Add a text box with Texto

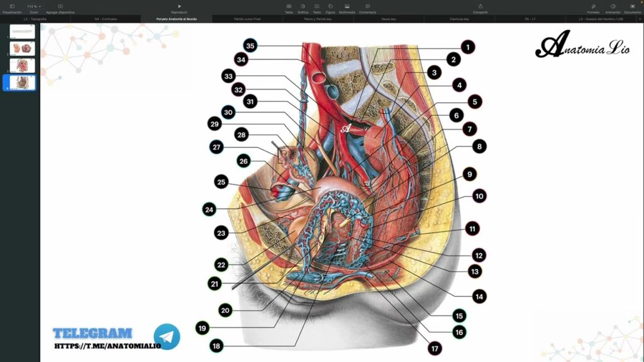(317, 6)
